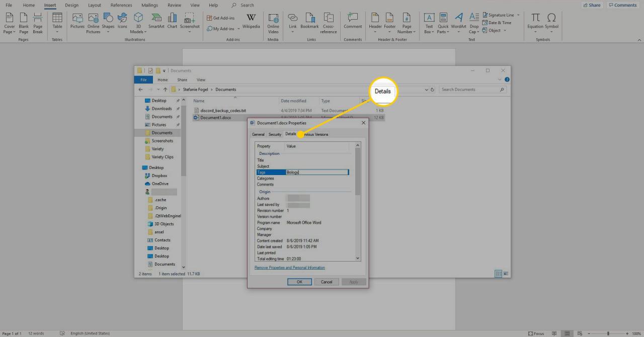Open the References tab
The height and width of the screenshot is (337, 644).
[x=121, y=5]
